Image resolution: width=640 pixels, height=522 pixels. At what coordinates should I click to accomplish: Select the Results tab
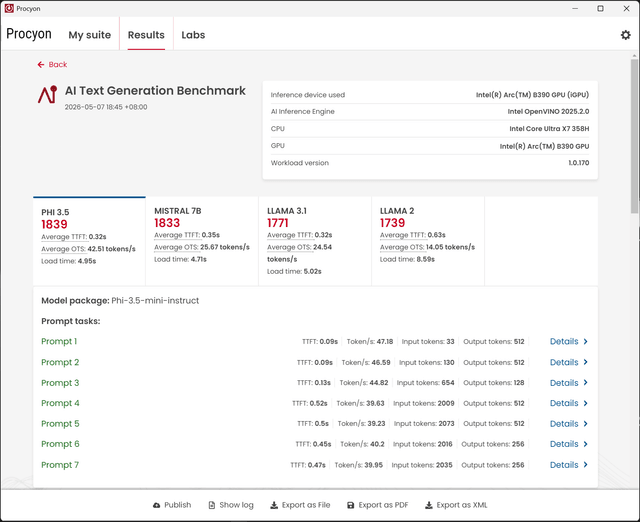click(146, 35)
